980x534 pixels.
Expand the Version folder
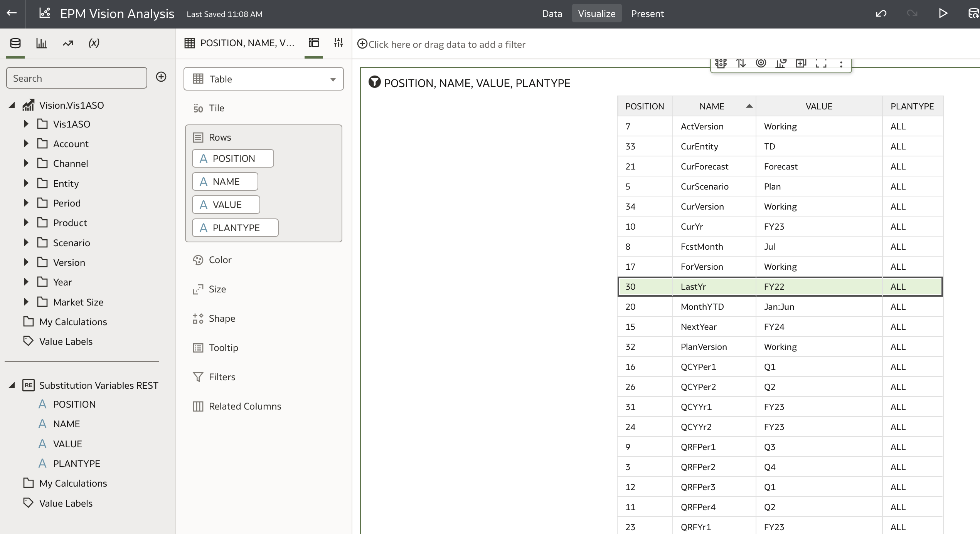click(26, 262)
